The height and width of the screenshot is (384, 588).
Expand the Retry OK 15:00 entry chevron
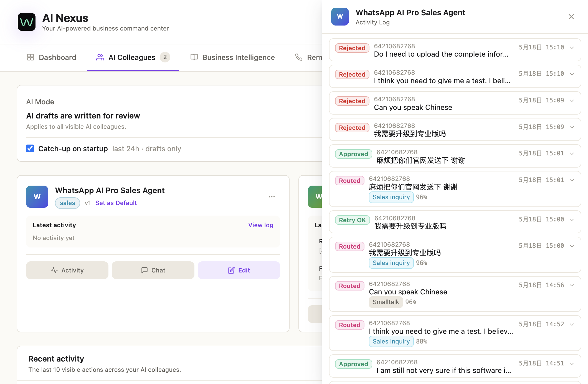click(x=572, y=220)
